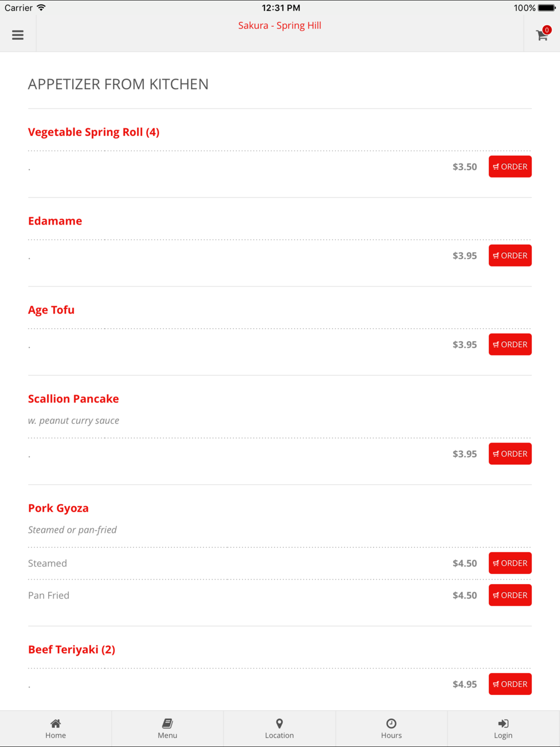
Task: Order the Edamame for $3.95
Action: (510, 256)
